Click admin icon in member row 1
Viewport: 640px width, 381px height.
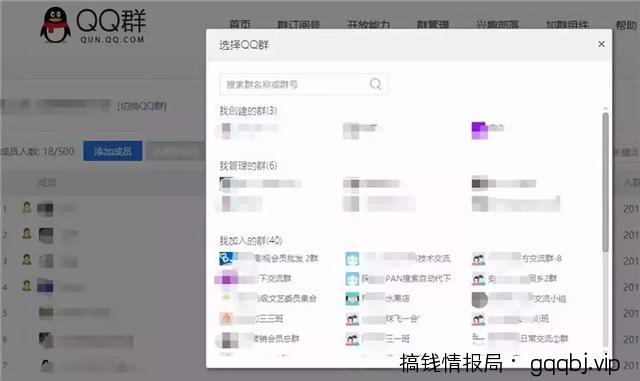coord(27,207)
